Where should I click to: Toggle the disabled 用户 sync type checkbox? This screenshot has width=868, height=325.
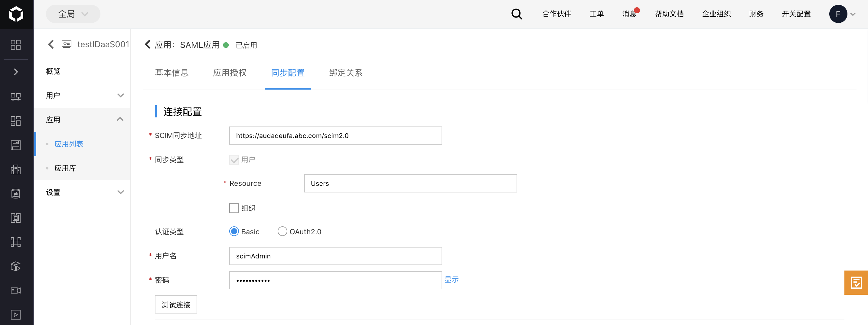pyautogui.click(x=234, y=160)
